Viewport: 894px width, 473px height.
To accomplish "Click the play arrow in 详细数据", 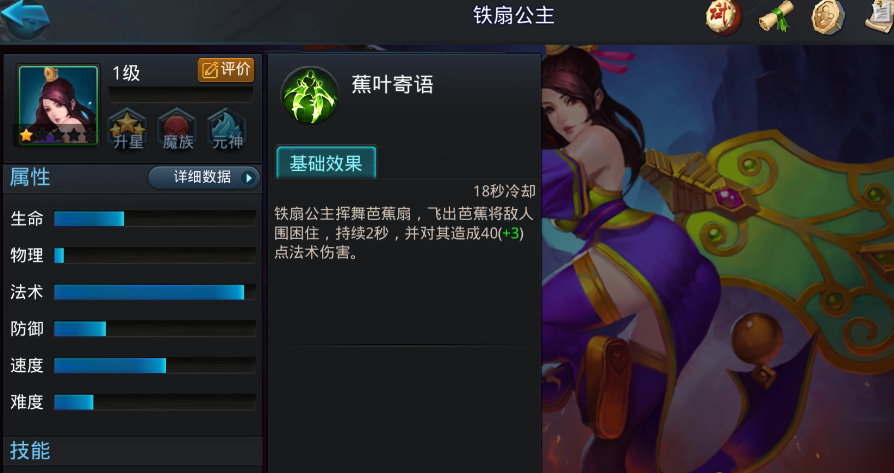I will coord(249,178).
